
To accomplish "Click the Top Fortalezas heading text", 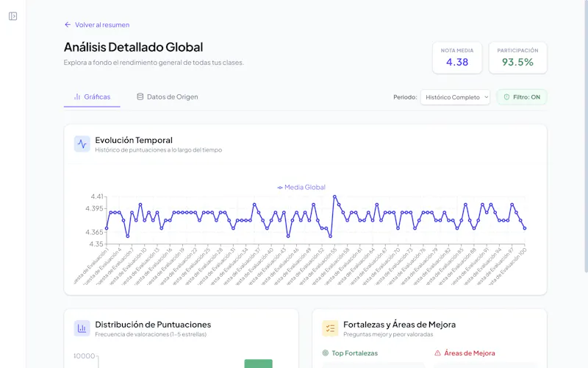I will tap(355, 353).
